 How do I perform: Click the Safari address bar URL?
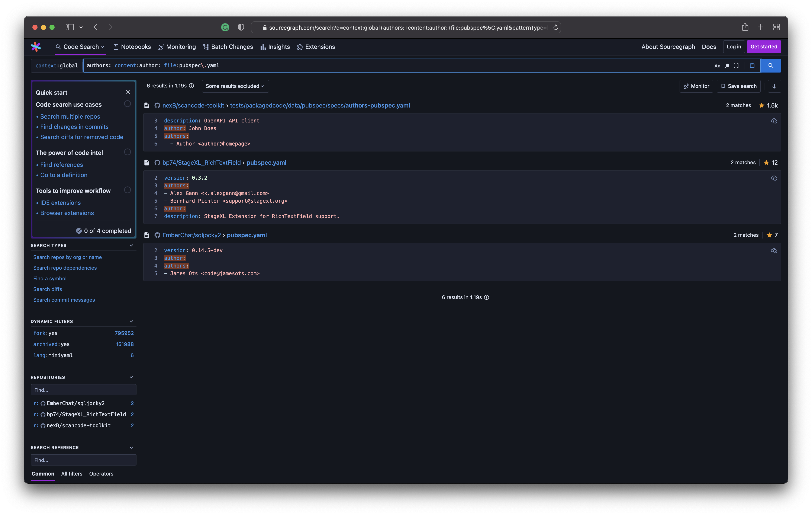(x=406, y=27)
